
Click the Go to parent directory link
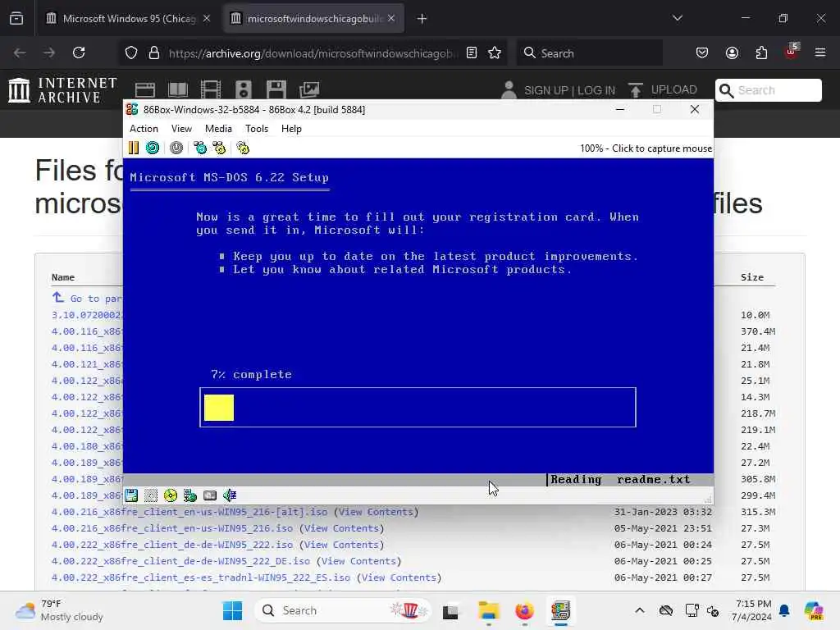coord(87,298)
